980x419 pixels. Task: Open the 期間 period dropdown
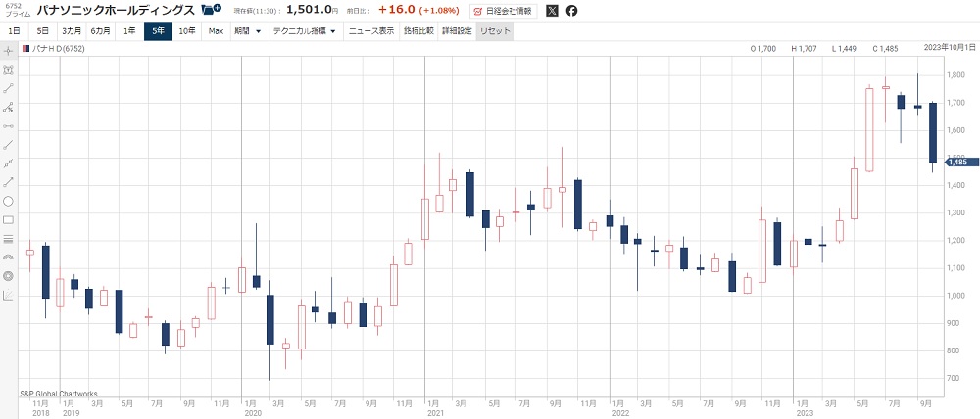(247, 31)
